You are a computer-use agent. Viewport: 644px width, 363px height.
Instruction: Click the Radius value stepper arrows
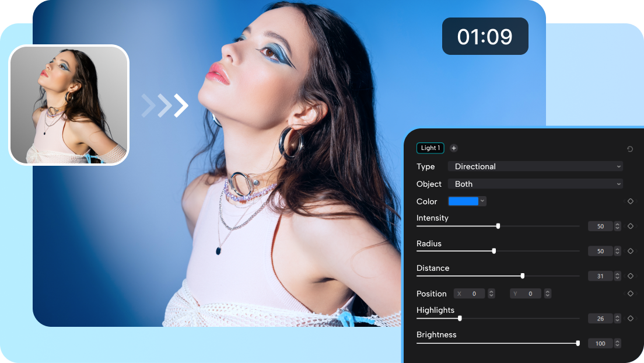[617, 251]
